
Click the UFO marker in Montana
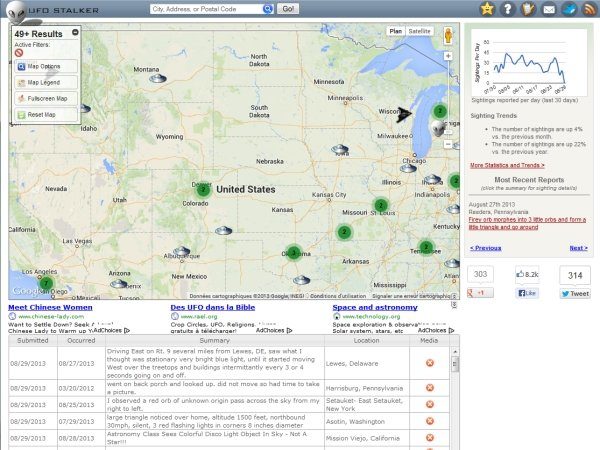click(157, 79)
